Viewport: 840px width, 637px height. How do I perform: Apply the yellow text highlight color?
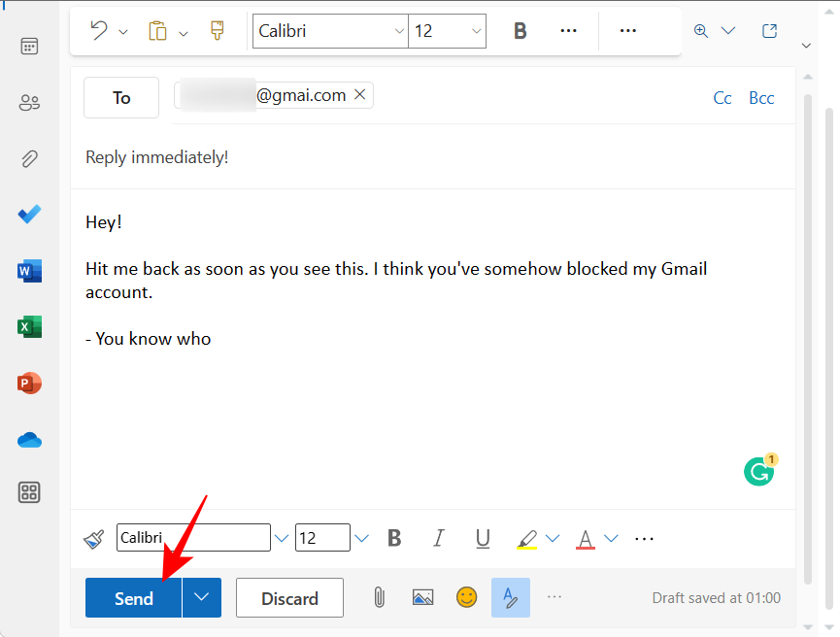[527, 538]
